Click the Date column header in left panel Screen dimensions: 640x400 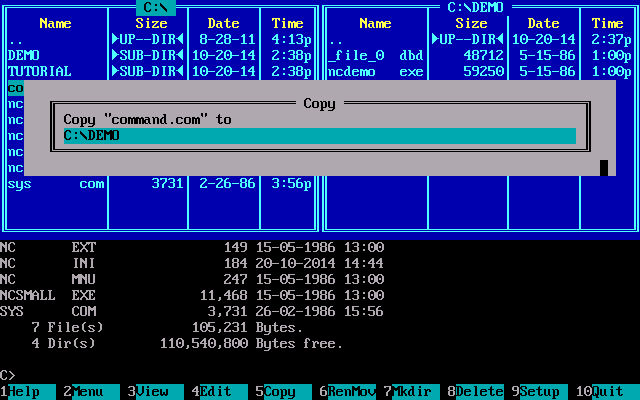point(223,23)
